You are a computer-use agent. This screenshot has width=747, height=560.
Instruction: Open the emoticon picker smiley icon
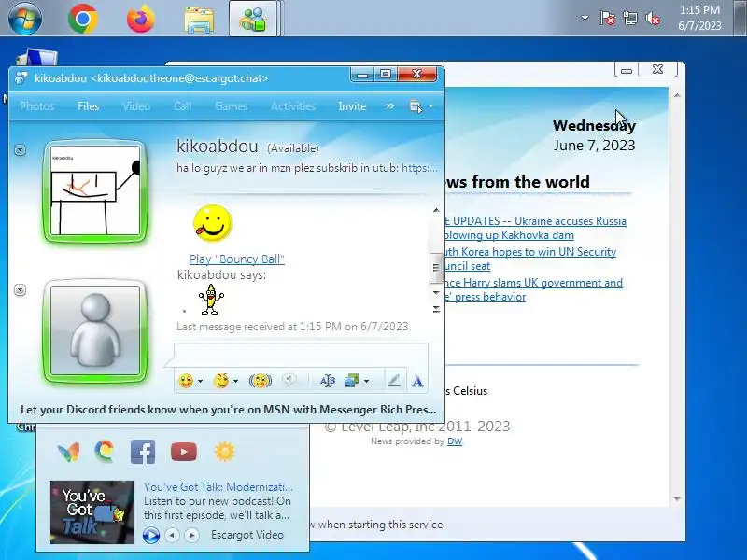[186, 381]
